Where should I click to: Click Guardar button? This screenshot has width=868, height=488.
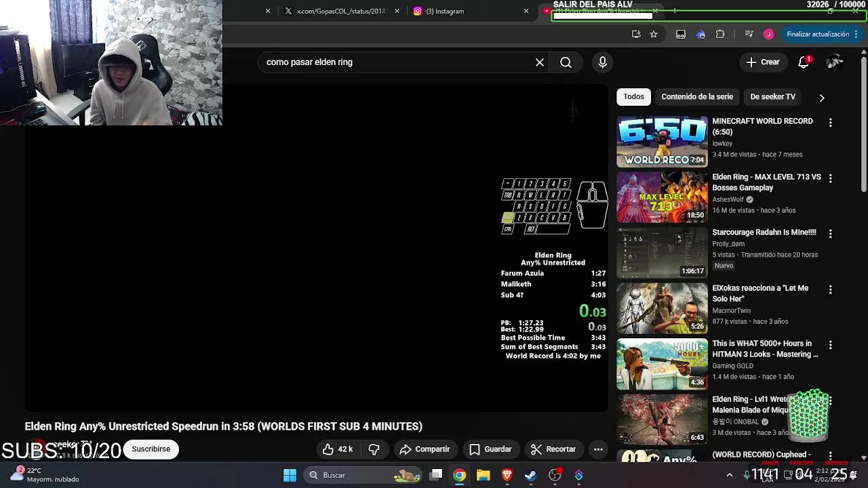point(490,449)
